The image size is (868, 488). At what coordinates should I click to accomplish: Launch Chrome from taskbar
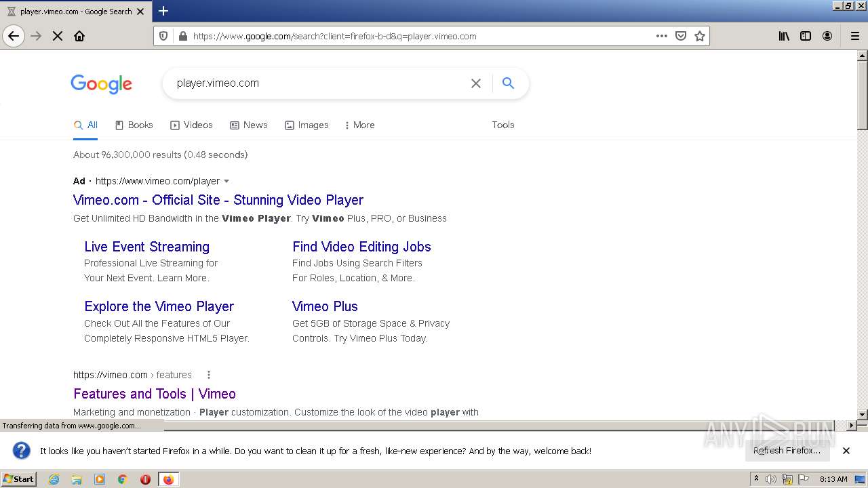click(123, 479)
